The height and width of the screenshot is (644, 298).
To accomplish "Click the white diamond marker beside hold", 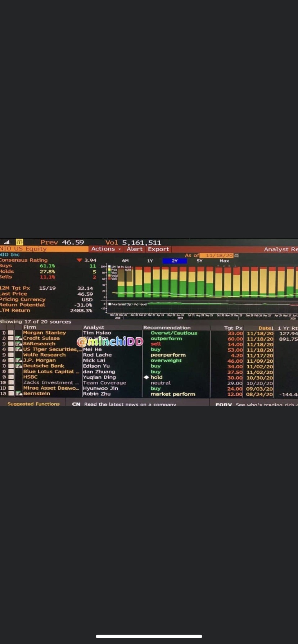I will 146,377.
